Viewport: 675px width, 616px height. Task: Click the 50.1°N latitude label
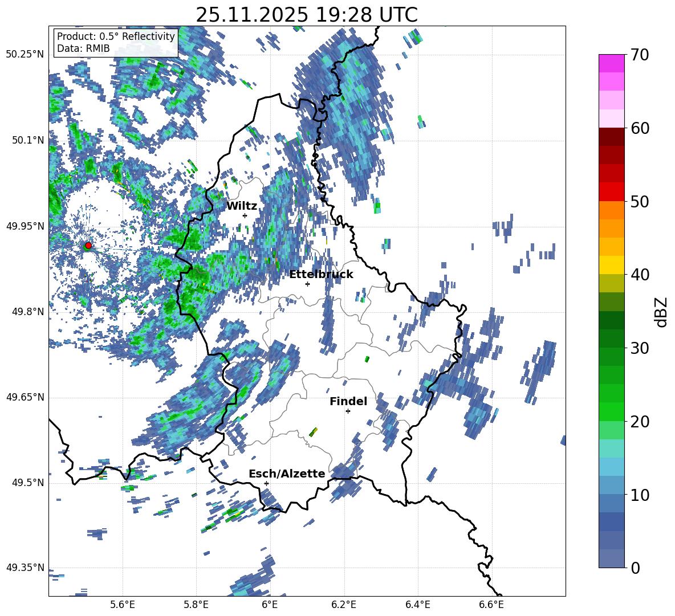(27, 140)
